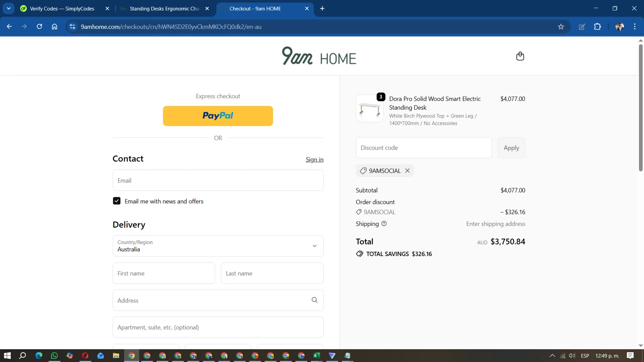Reload the checkout page
Image resolution: width=644 pixels, height=362 pixels.
coord(39,27)
